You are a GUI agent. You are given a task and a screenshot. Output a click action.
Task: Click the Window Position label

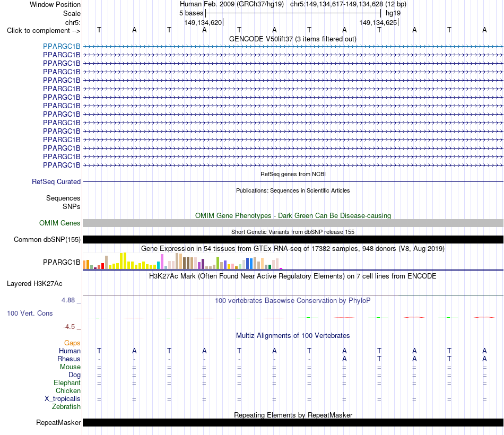click(55, 4)
